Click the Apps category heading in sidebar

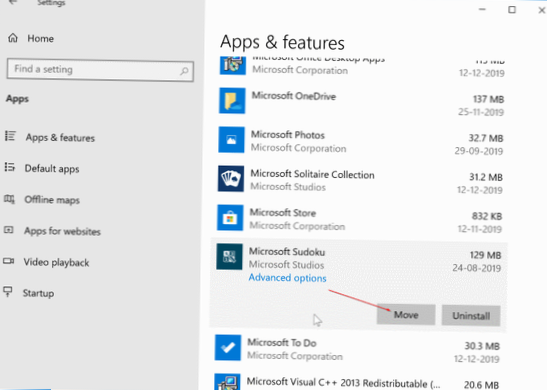pos(17,99)
